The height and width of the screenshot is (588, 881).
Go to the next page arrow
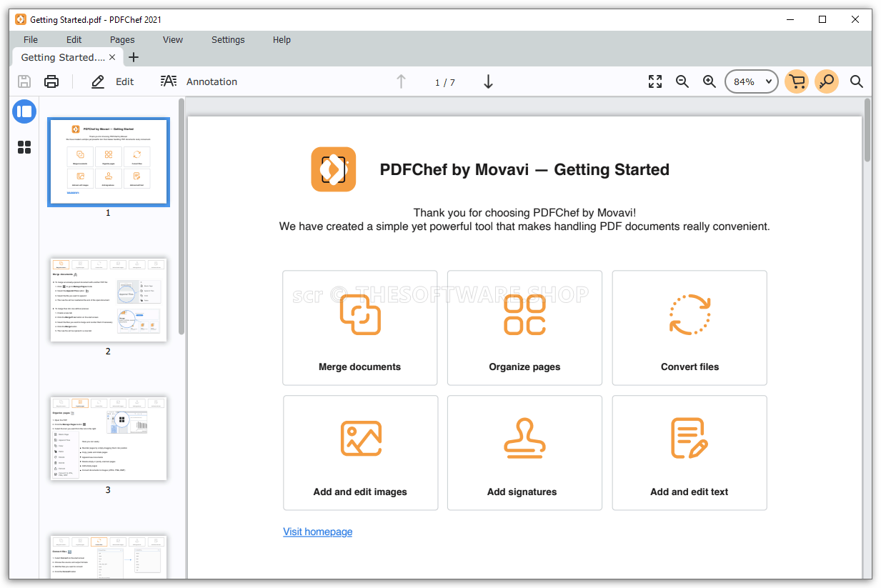pyautogui.click(x=489, y=81)
